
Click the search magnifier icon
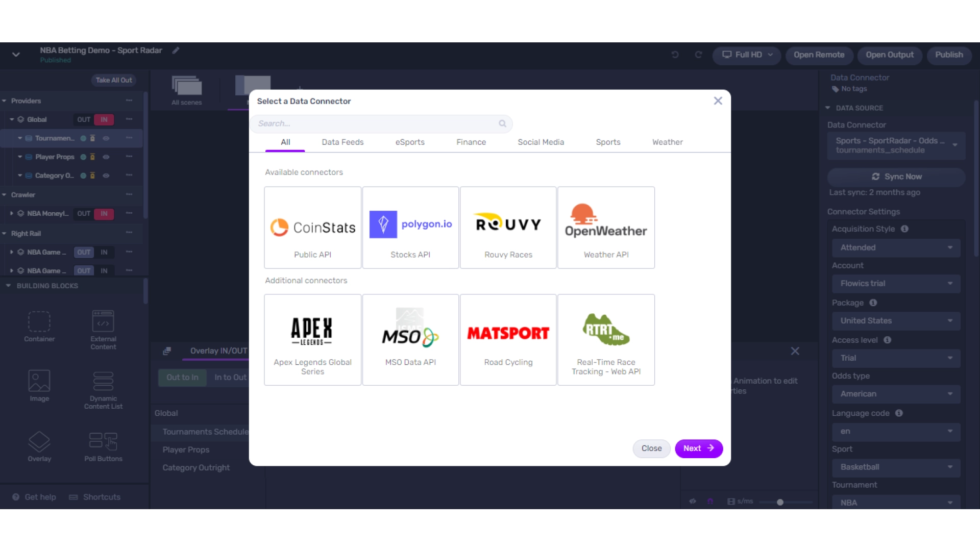point(502,123)
